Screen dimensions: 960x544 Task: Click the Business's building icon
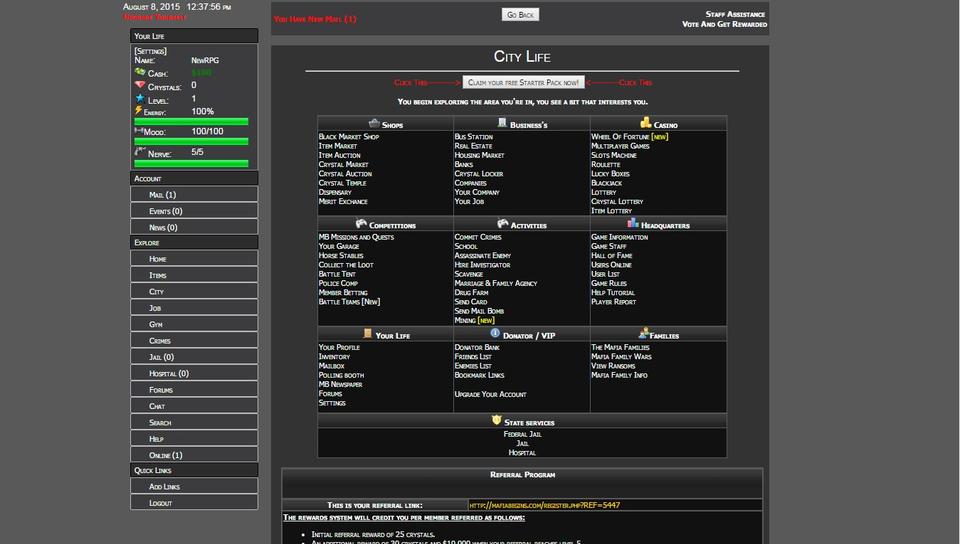point(502,123)
